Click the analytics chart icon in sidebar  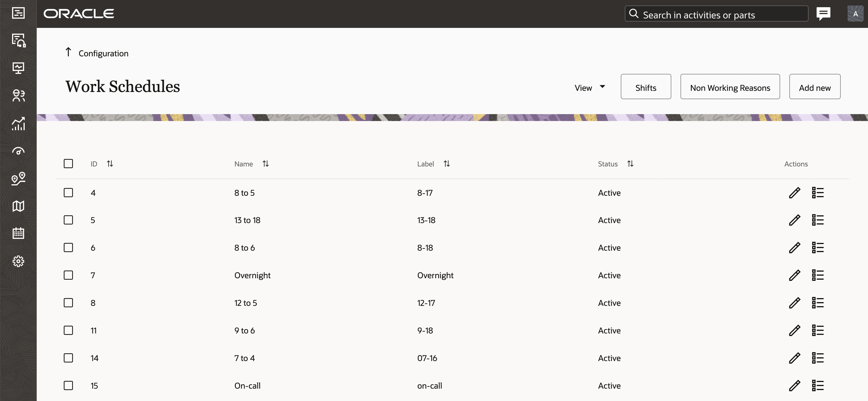tap(18, 123)
